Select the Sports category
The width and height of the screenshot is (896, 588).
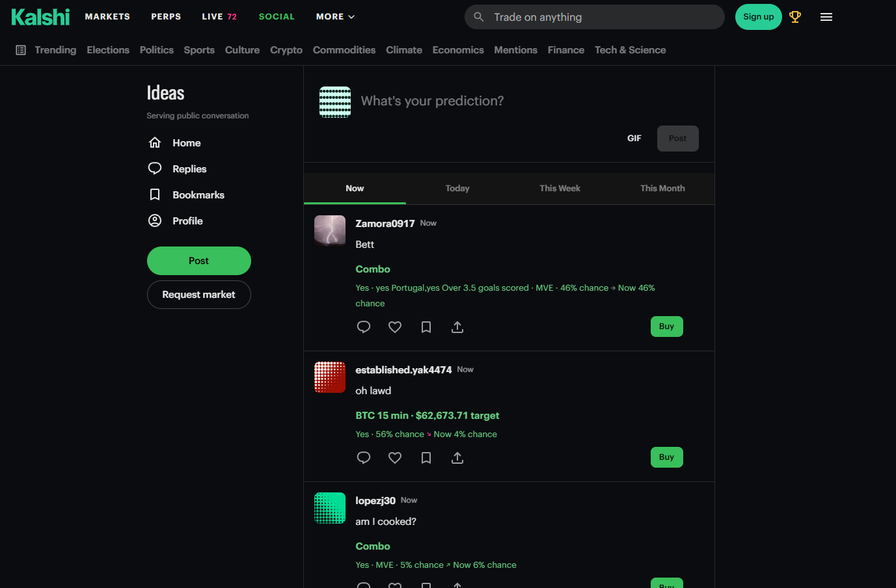pyautogui.click(x=199, y=50)
